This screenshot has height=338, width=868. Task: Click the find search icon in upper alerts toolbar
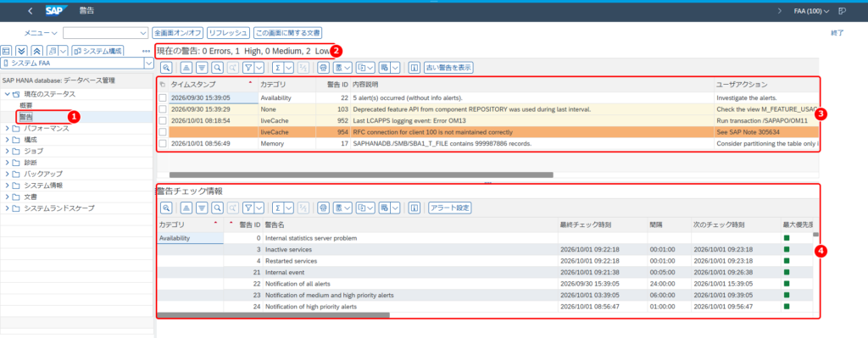[218, 68]
